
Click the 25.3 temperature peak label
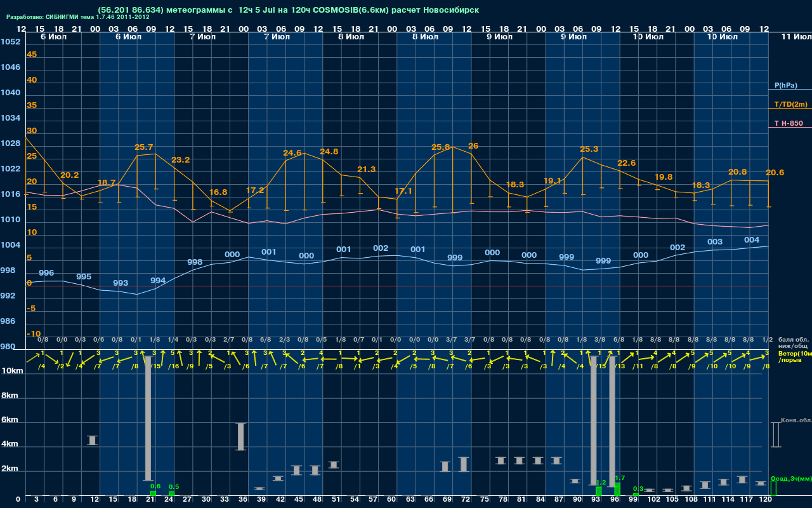(589, 149)
